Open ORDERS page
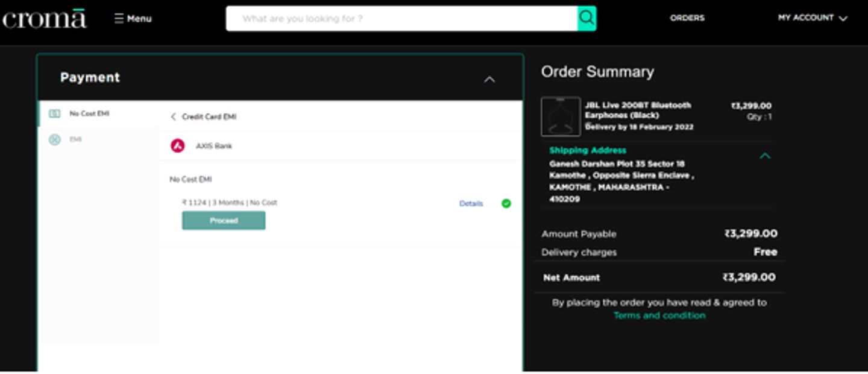 (x=687, y=18)
